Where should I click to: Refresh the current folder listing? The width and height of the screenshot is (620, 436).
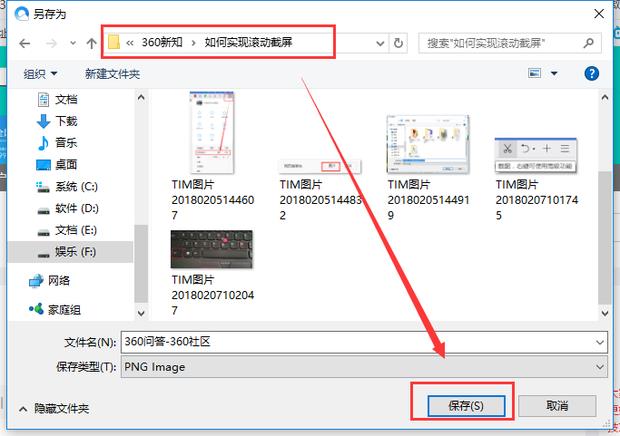point(399,44)
